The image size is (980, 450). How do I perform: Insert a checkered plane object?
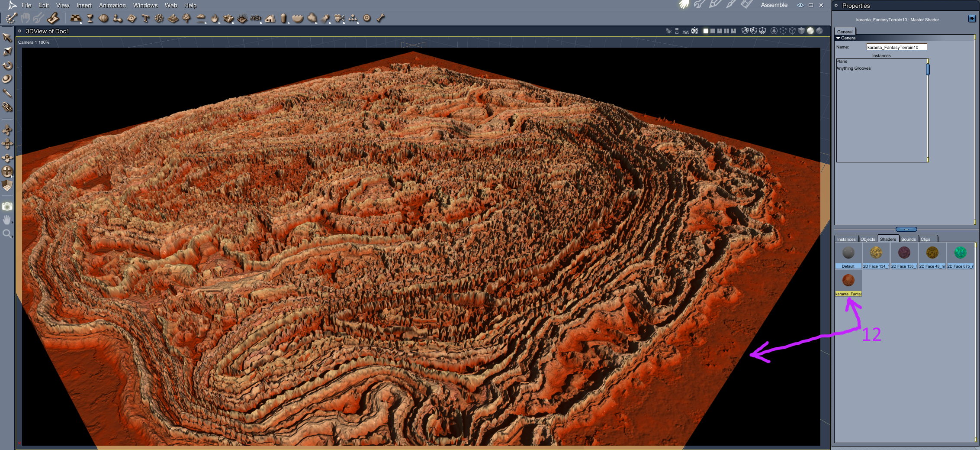click(x=76, y=18)
